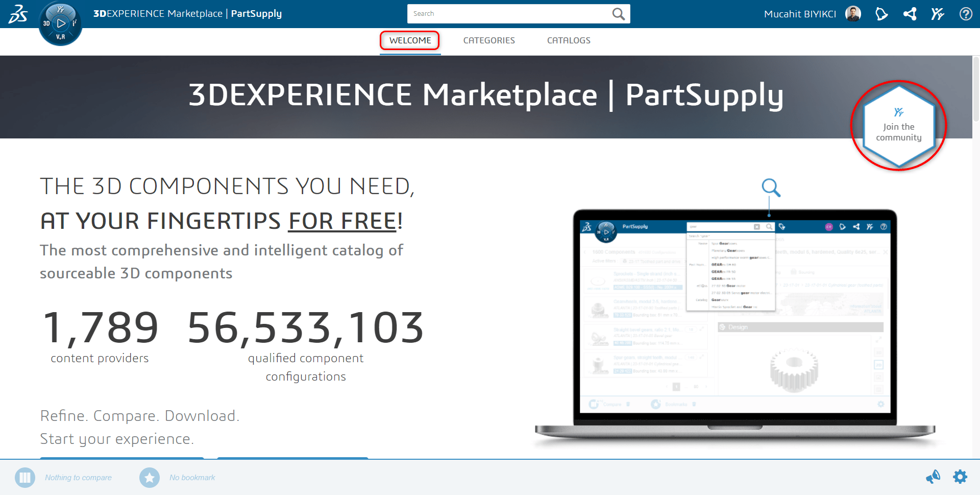
Task: Click the 56,533,103 configurations figure
Action: 306,345
